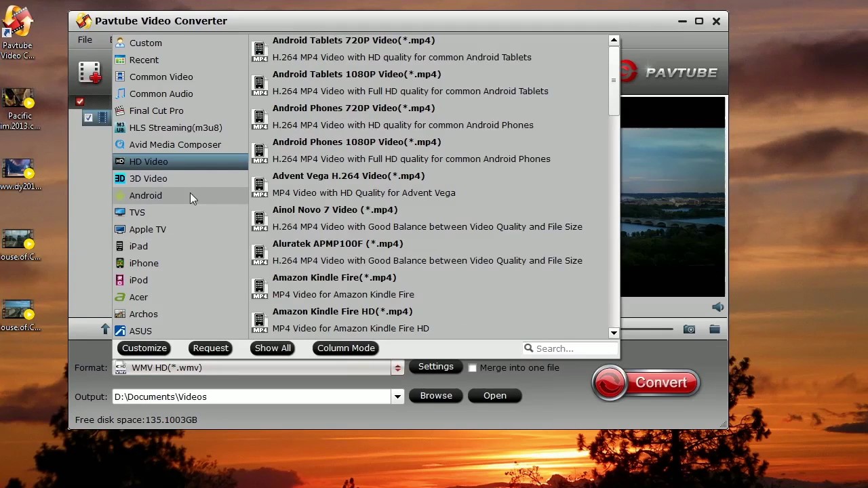Click the Open output folder button
Image resolution: width=868 pixels, height=488 pixels.
tap(495, 396)
